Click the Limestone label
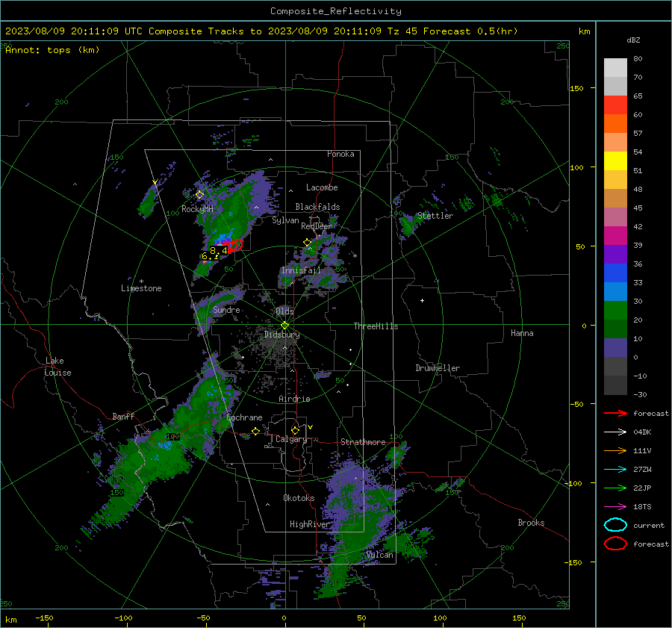 pyautogui.click(x=141, y=288)
